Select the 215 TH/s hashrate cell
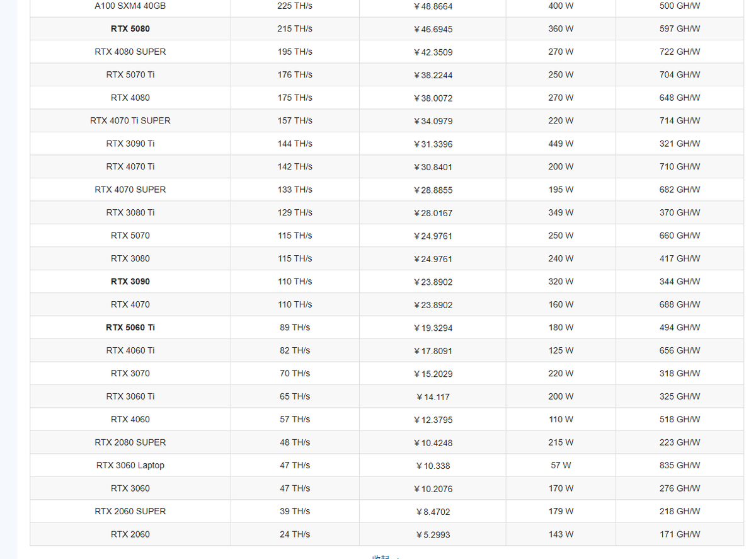 [x=295, y=29]
